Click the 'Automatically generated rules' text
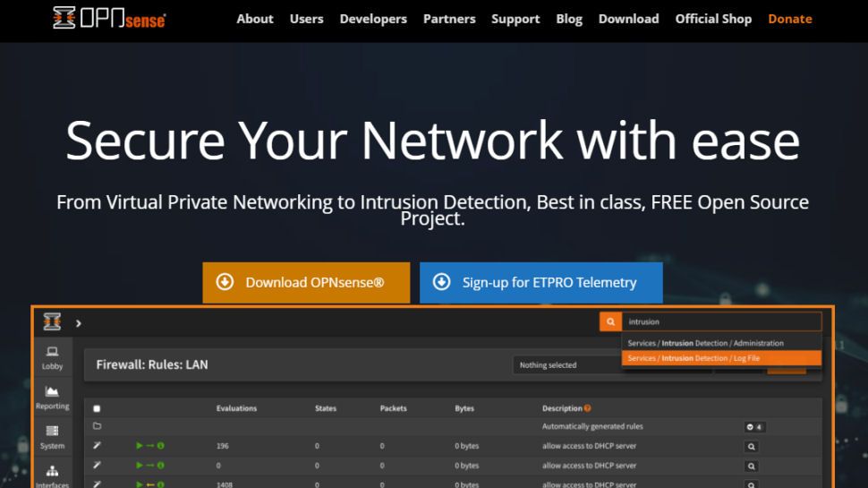 point(592,426)
